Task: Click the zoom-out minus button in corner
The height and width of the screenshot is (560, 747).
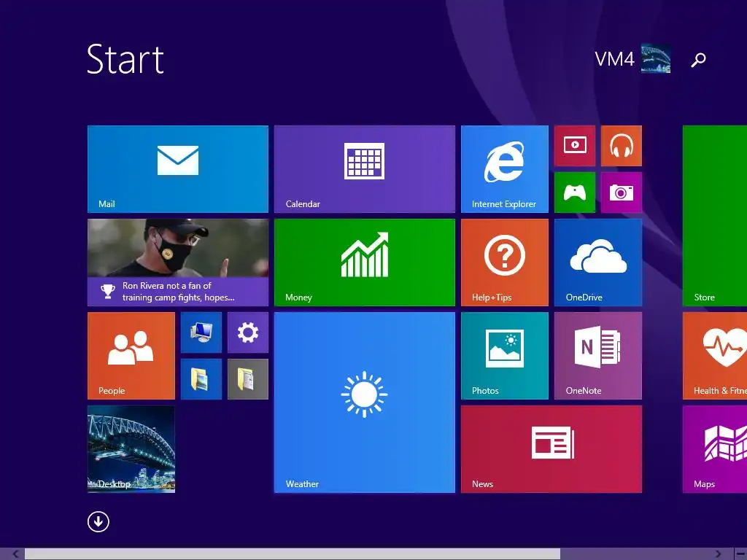Action: pyautogui.click(x=740, y=554)
